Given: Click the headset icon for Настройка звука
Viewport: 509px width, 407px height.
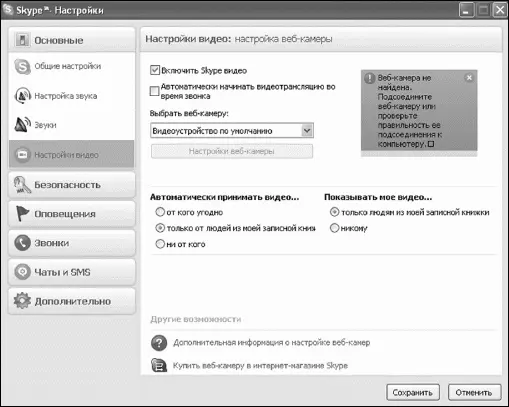Looking at the screenshot, I should click(x=22, y=96).
